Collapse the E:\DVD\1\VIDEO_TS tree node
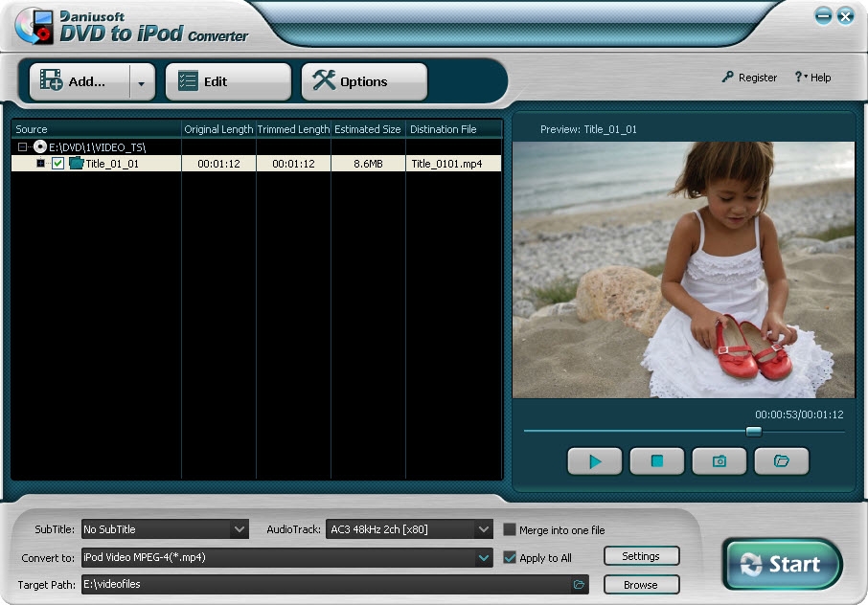 pyautogui.click(x=22, y=147)
